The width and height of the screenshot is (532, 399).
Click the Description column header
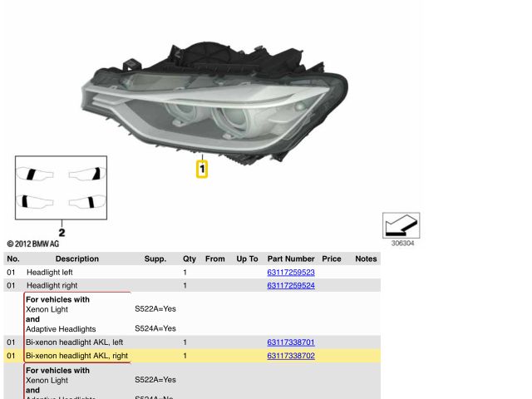(76, 259)
